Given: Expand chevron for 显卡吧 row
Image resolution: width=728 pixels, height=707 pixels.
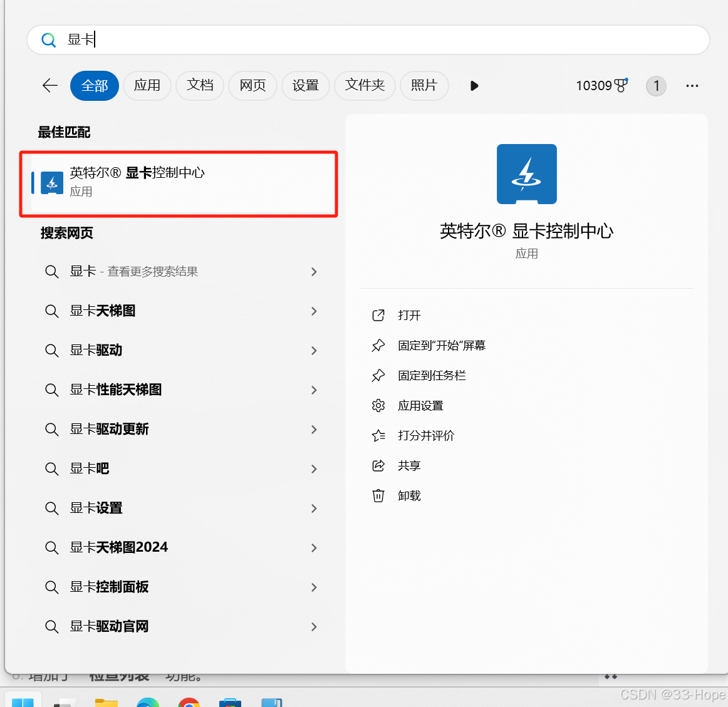Looking at the screenshot, I should click(x=315, y=469).
